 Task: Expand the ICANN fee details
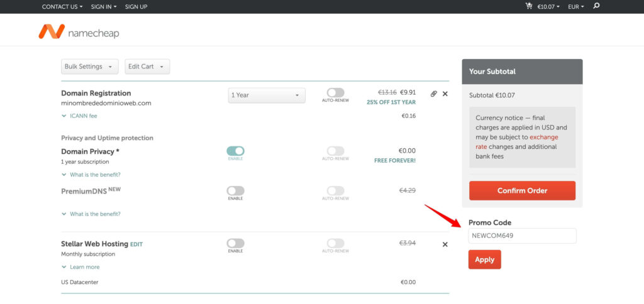[x=79, y=116]
